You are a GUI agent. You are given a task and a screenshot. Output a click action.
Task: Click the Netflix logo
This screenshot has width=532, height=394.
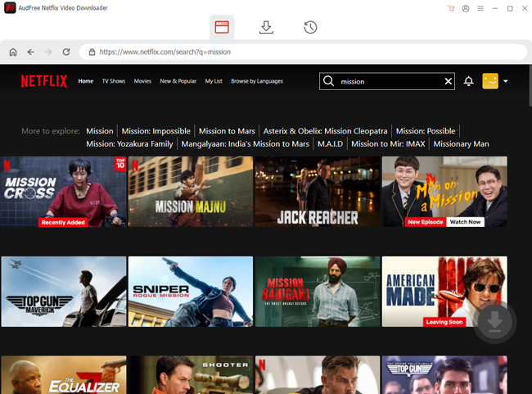pos(44,81)
